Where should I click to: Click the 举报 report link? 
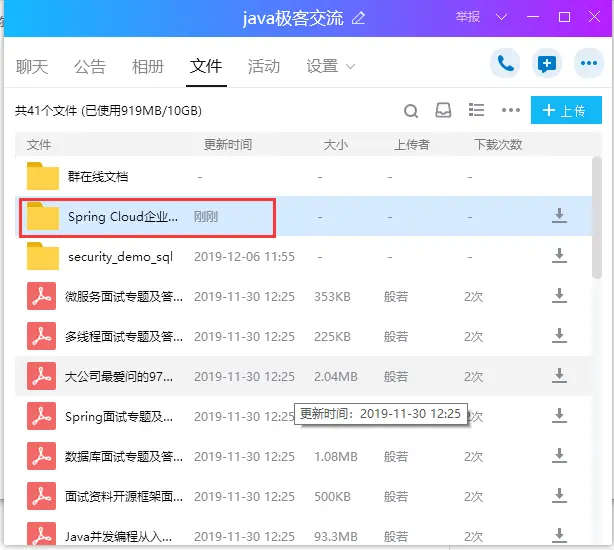click(468, 17)
